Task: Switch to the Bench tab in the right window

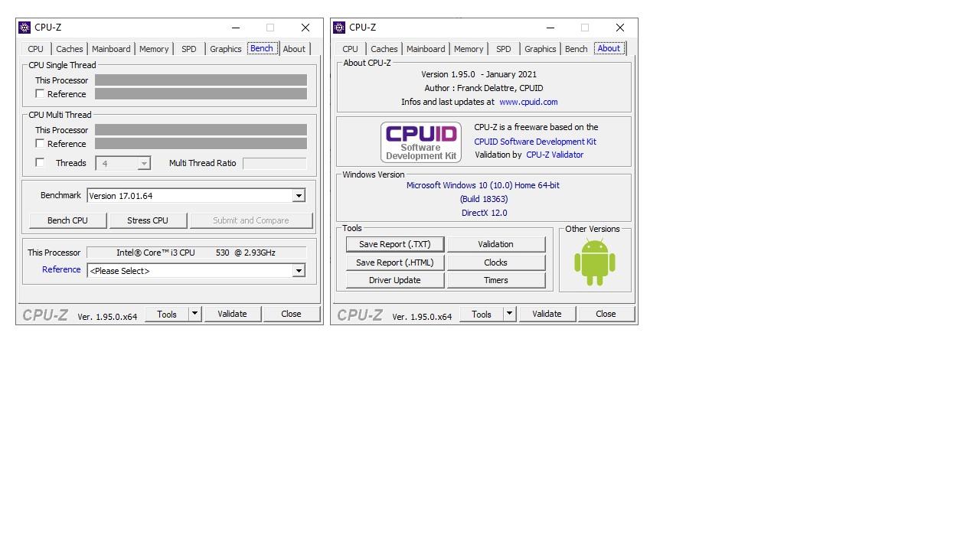Action: (576, 49)
